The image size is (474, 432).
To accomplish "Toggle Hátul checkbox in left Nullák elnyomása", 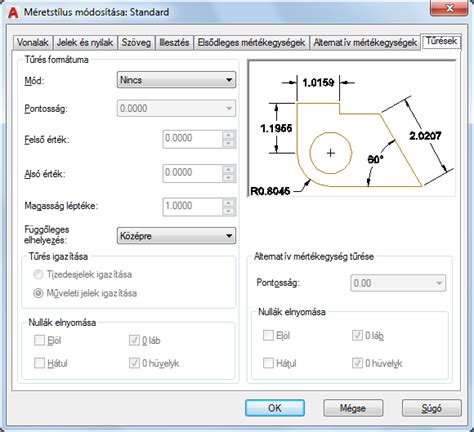I will pos(39,363).
